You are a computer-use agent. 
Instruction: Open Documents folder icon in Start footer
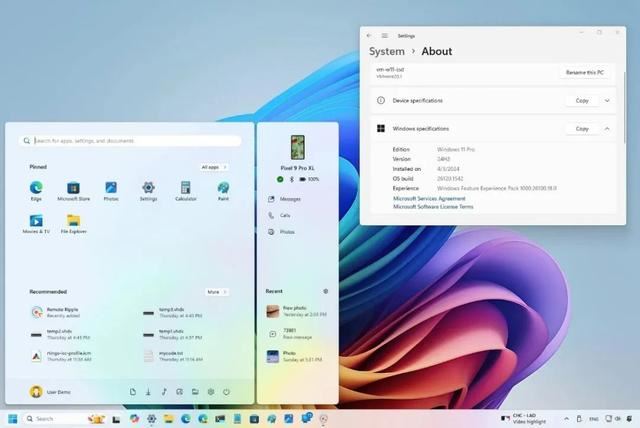[133, 392]
